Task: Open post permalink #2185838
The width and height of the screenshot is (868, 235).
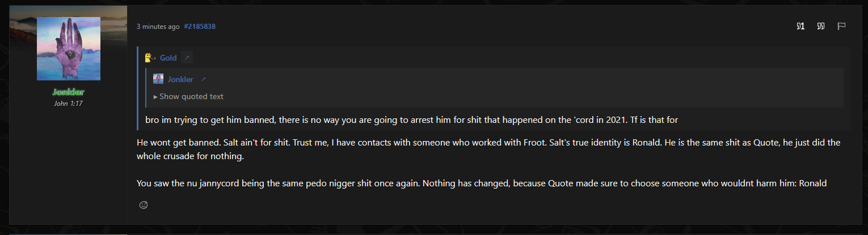Action: pyautogui.click(x=200, y=27)
